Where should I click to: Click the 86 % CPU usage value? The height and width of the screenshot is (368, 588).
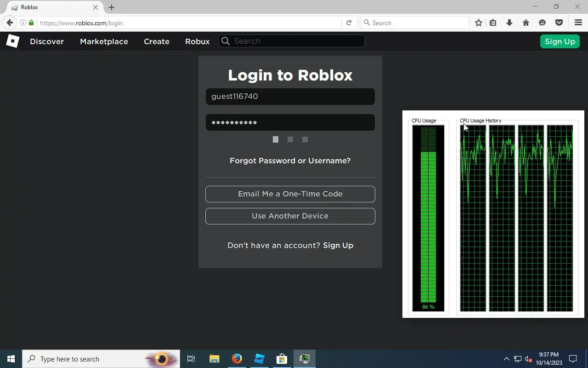click(428, 307)
